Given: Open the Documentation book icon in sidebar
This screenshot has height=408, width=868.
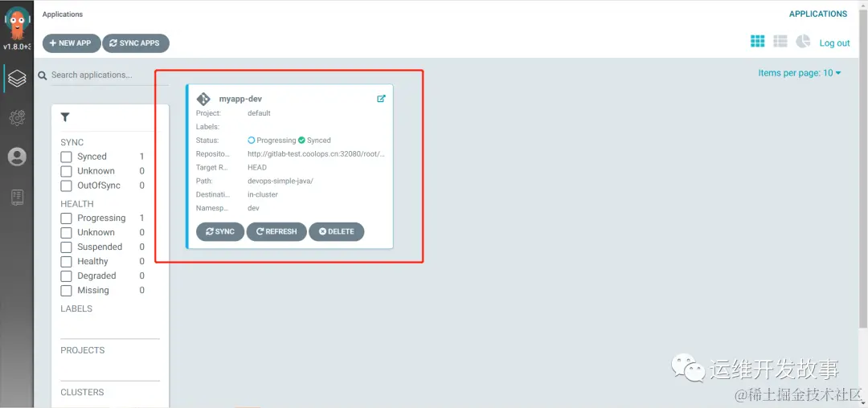Looking at the screenshot, I should 17,197.
